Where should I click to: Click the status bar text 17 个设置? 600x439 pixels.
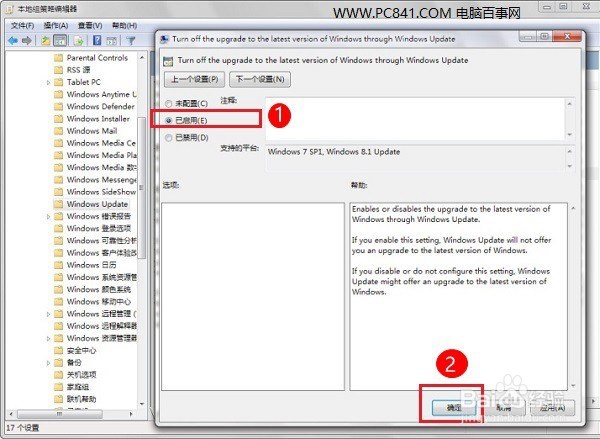(23, 428)
